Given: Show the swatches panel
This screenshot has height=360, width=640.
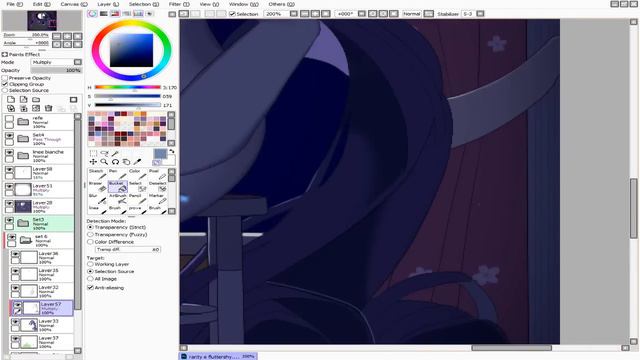Looking at the screenshot, I should [138, 13].
